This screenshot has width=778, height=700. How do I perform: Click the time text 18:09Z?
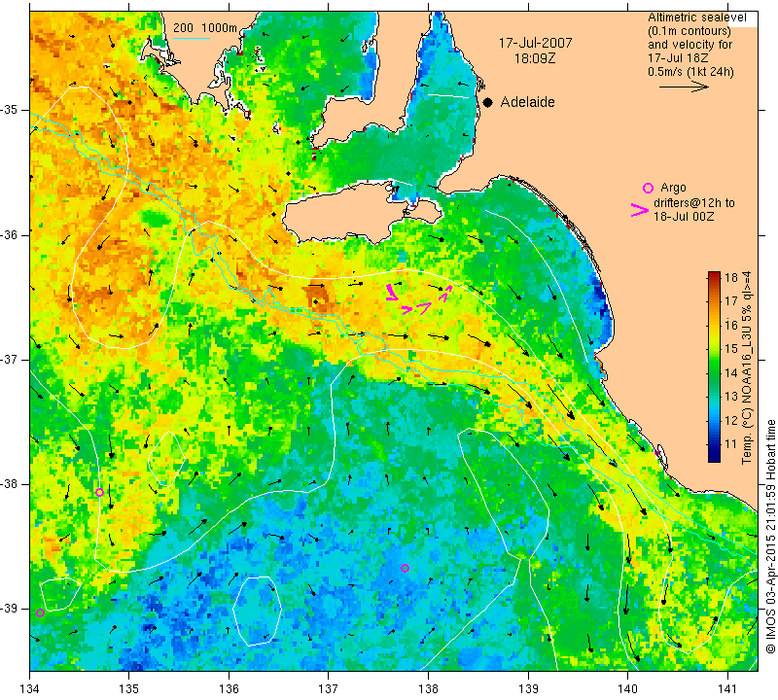[x=535, y=58]
